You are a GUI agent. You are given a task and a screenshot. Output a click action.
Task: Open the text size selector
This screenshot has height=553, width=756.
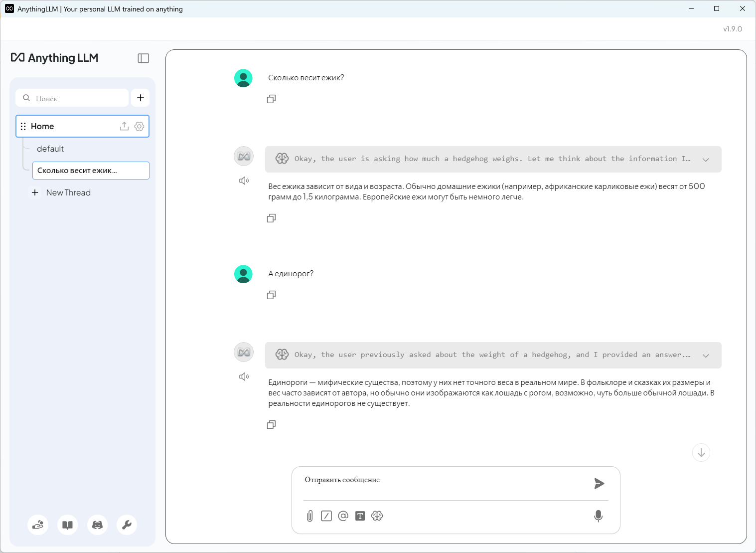(x=360, y=516)
